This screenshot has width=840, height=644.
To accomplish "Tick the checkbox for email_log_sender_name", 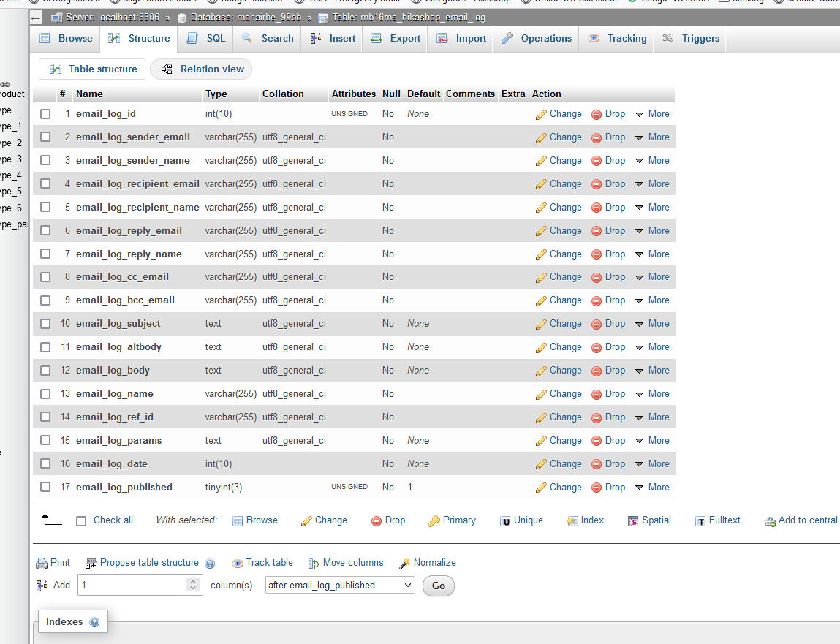I will [x=45, y=161].
